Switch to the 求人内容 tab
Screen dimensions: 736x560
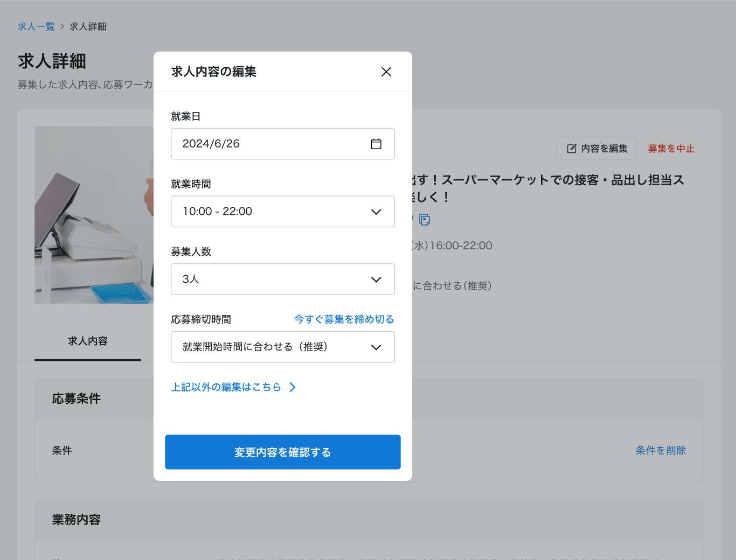88,341
